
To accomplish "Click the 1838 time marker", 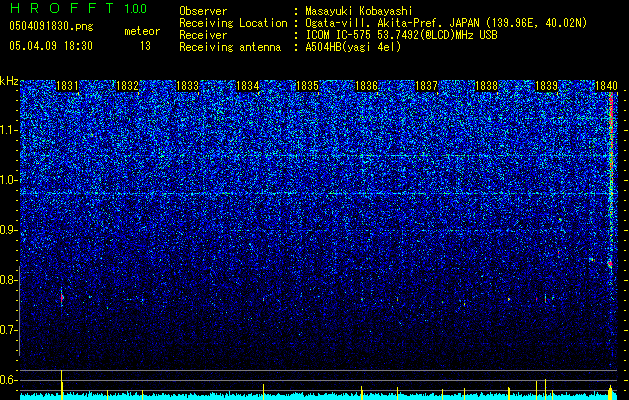I will click(486, 86).
